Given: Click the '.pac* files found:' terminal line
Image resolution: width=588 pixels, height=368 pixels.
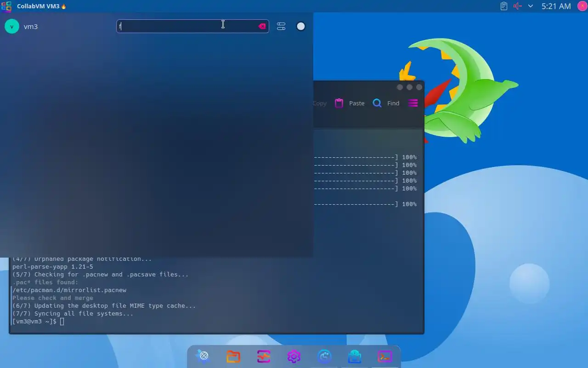Looking at the screenshot, I should click(x=45, y=282).
